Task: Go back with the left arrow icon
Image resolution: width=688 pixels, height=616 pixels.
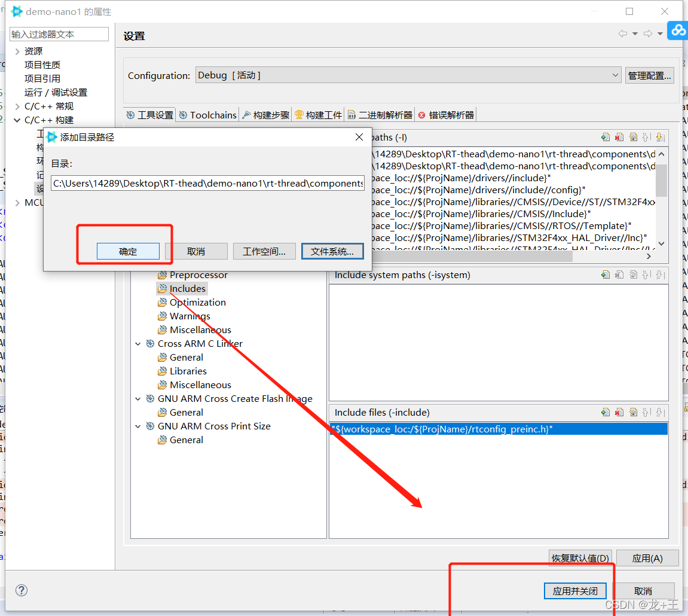Action: pos(623,34)
